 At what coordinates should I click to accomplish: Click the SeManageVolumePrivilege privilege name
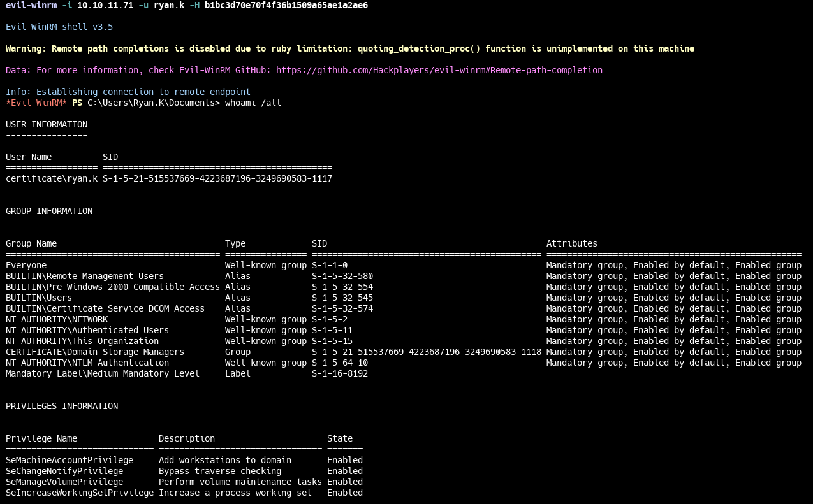tap(64, 482)
